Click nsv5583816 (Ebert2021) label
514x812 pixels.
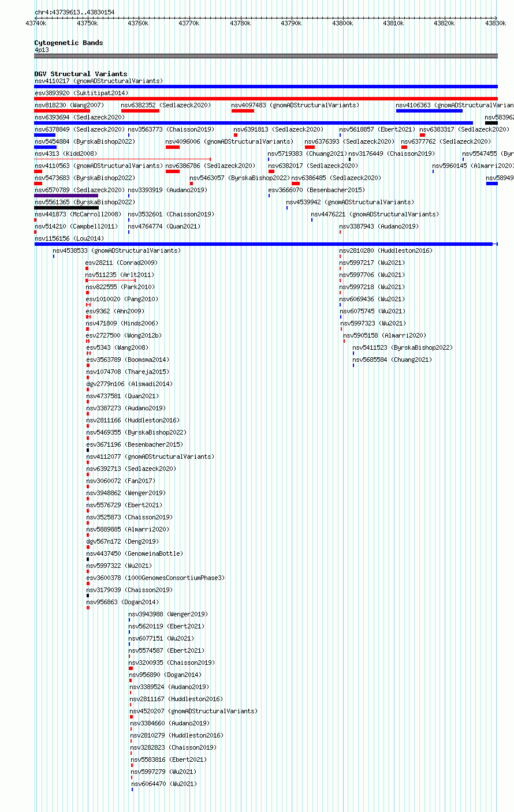169,759
